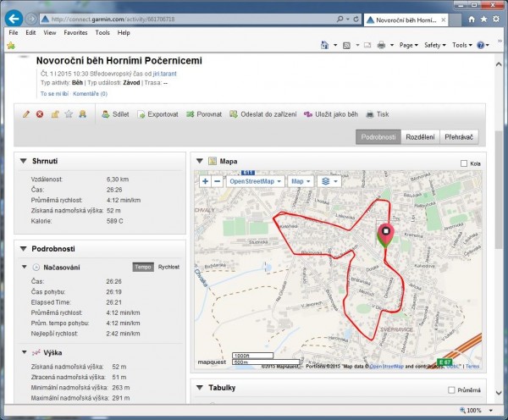Open the View menu
The height and width of the screenshot is (420, 508).
50,32
